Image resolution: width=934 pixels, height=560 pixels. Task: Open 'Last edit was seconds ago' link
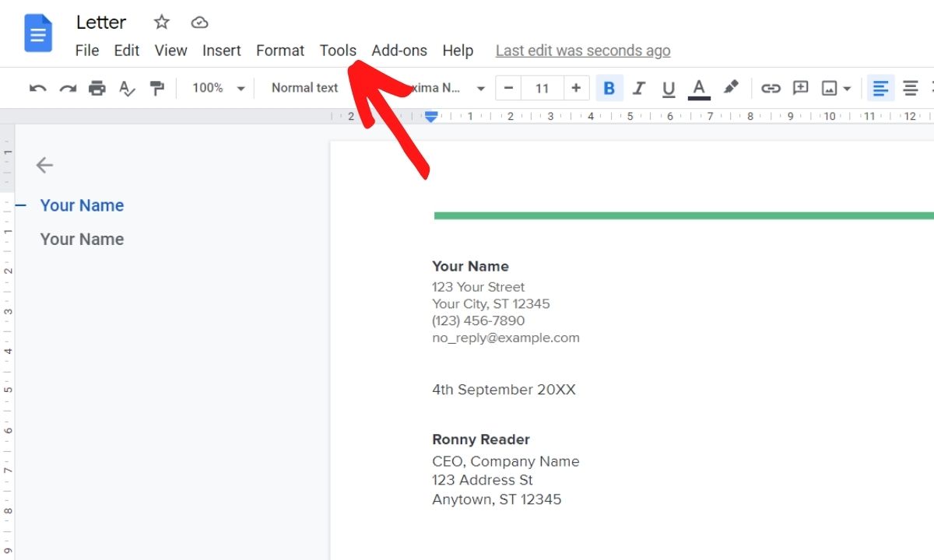[582, 51]
